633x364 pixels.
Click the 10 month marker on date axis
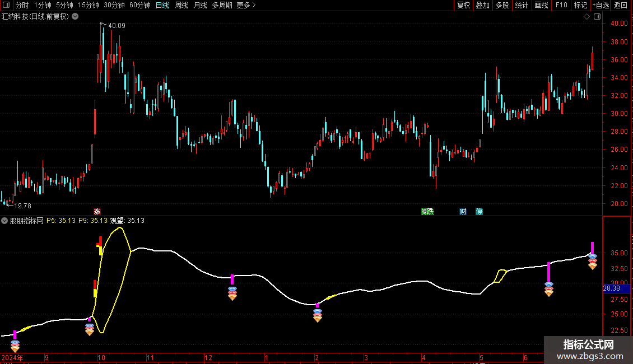pyautogui.click(x=101, y=358)
